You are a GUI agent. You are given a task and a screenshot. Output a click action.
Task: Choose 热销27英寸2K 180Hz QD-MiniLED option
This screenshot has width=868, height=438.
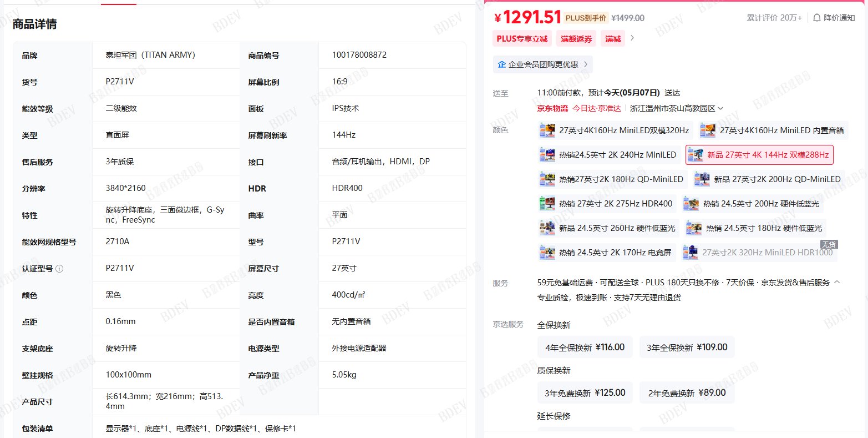613,179
